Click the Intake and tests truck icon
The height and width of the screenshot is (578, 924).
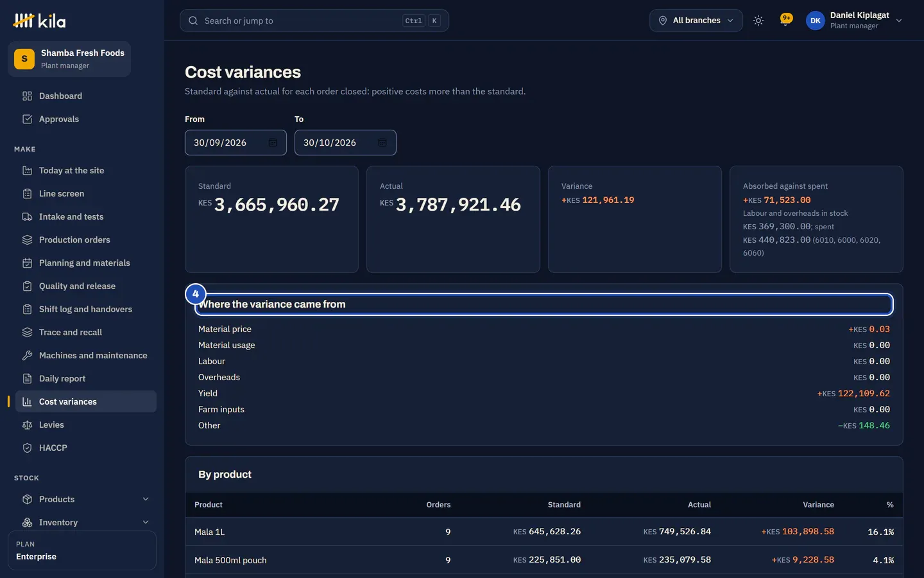(x=27, y=216)
